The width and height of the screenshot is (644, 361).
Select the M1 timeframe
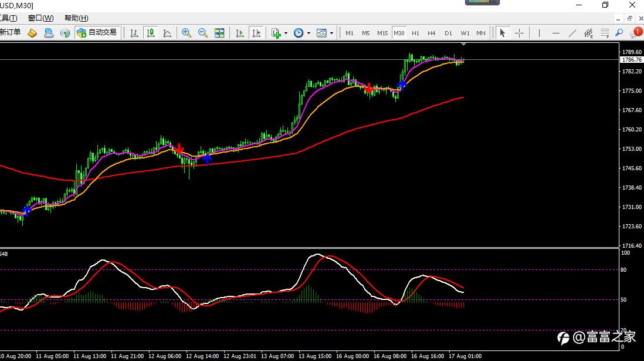pos(350,33)
